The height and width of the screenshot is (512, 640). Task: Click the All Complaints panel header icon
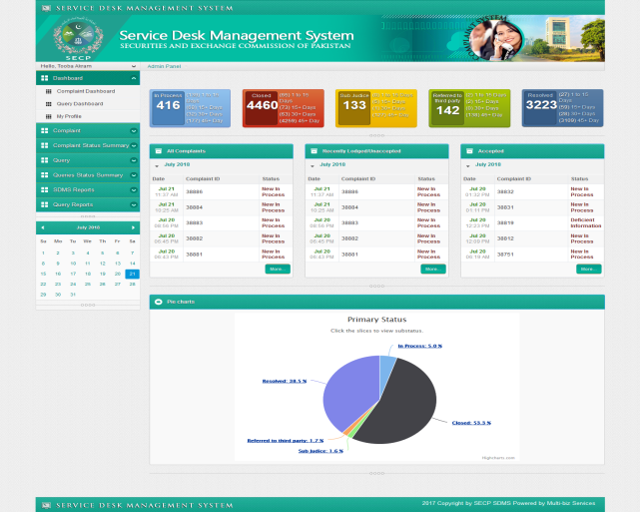click(x=157, y=151)
